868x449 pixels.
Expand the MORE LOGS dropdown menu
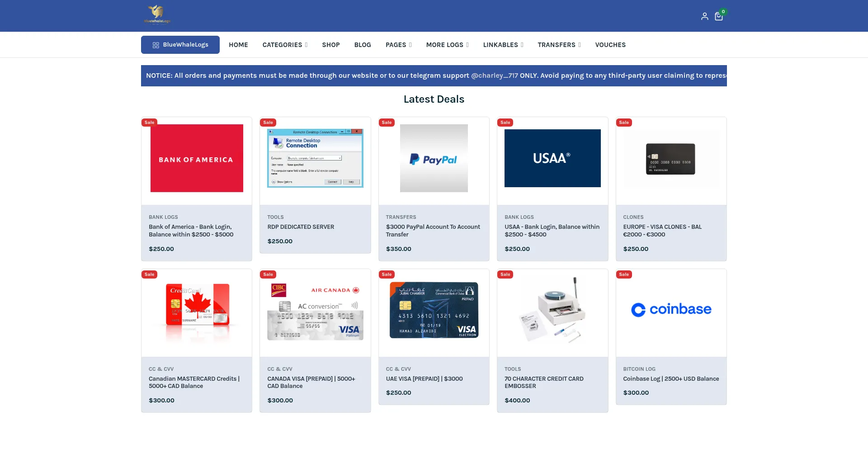pos(448,45)
